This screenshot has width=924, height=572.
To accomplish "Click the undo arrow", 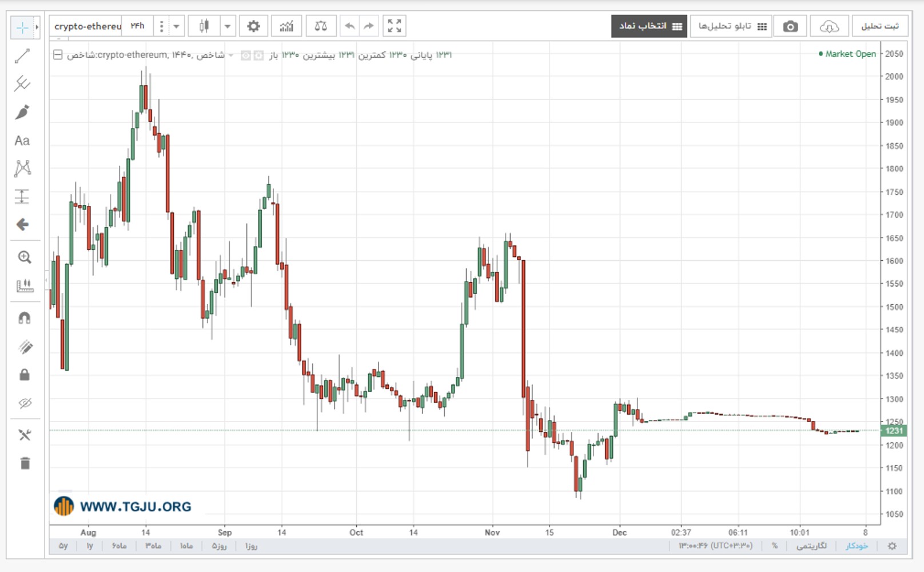I will coord(349,26).
